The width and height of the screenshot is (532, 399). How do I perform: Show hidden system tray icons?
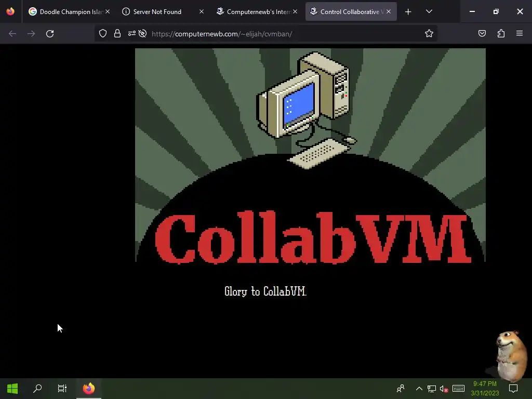coord(419,389)
